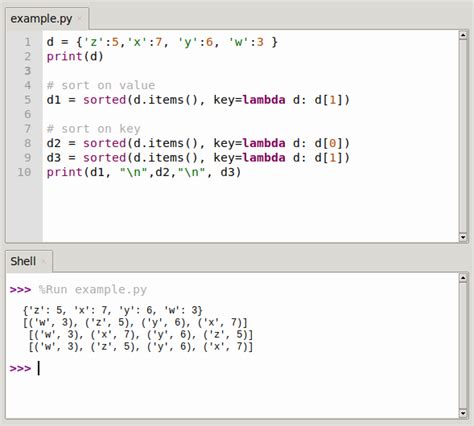Click the editor scrollbar down arrow
The height and width of the screenshot is (426, 474).
click(463, 237)
